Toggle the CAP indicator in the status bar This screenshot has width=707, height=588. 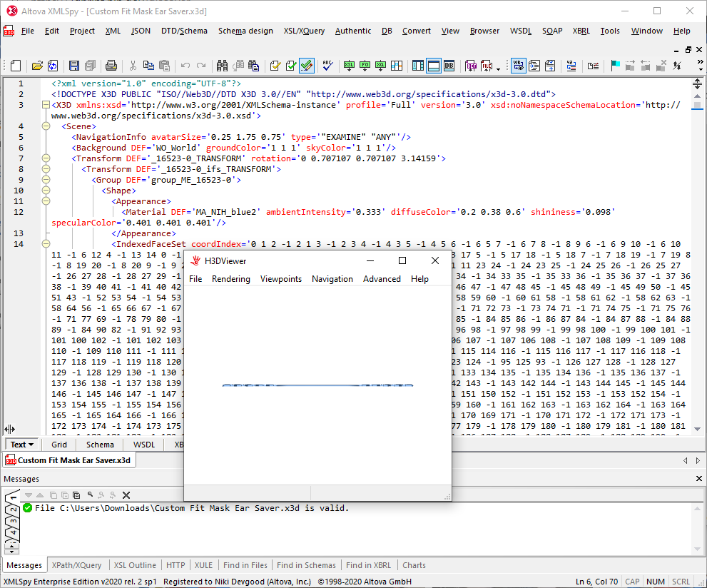click(x=632, y=582)
